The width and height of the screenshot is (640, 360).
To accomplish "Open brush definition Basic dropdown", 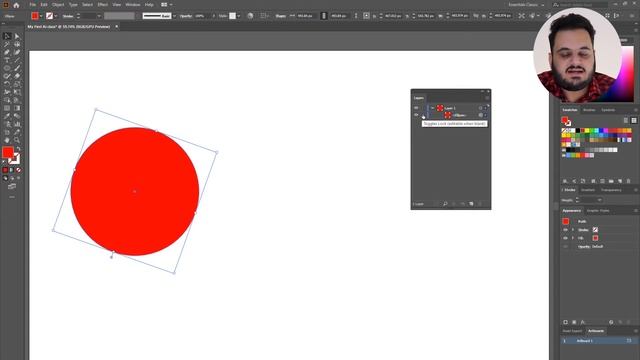I will [x=174, y=16].
